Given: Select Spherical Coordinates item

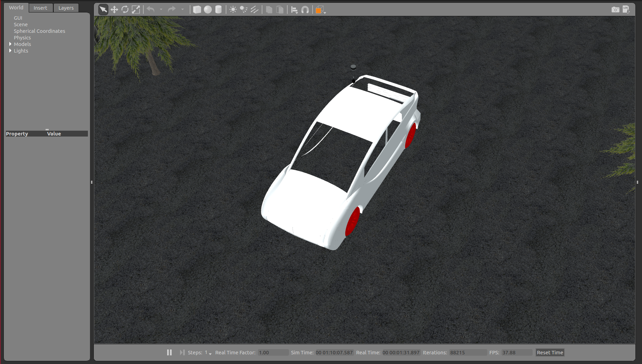Looking at the screenshot, I should (x=39, y=31).
